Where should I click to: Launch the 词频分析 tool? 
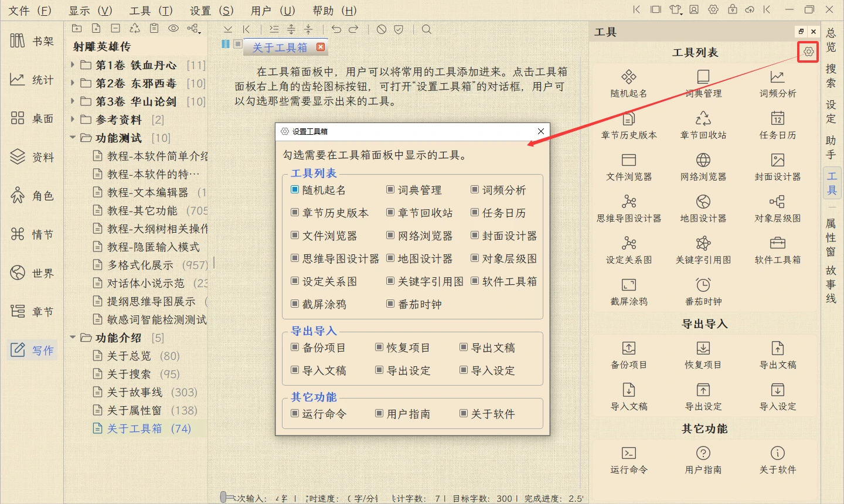tap(777, 83)
